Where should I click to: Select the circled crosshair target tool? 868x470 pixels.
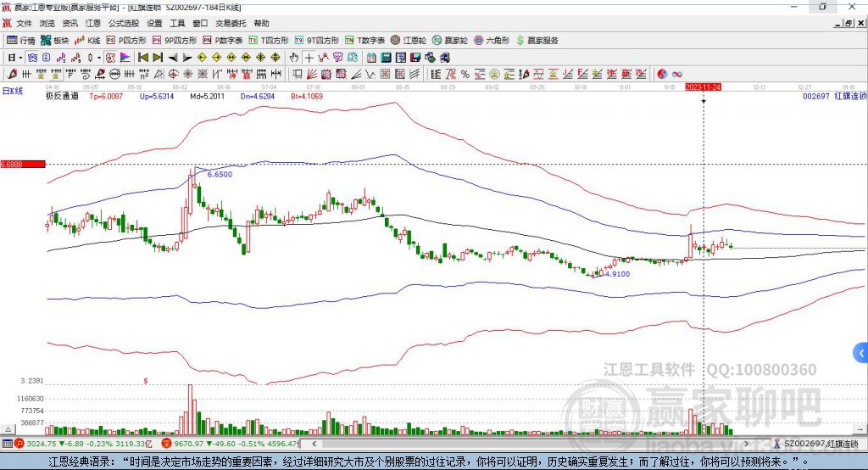[x=173, y=75]
